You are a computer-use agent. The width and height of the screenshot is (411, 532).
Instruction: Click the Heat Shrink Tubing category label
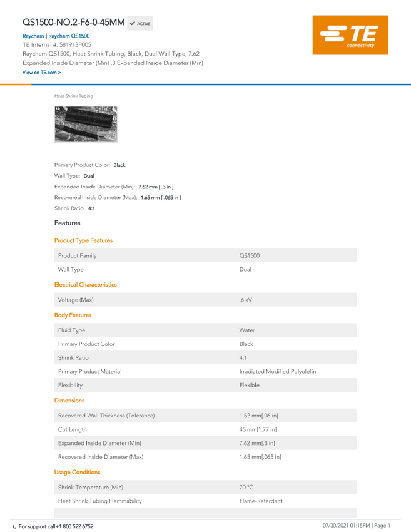pyautogui.click(x=74, y=96)
